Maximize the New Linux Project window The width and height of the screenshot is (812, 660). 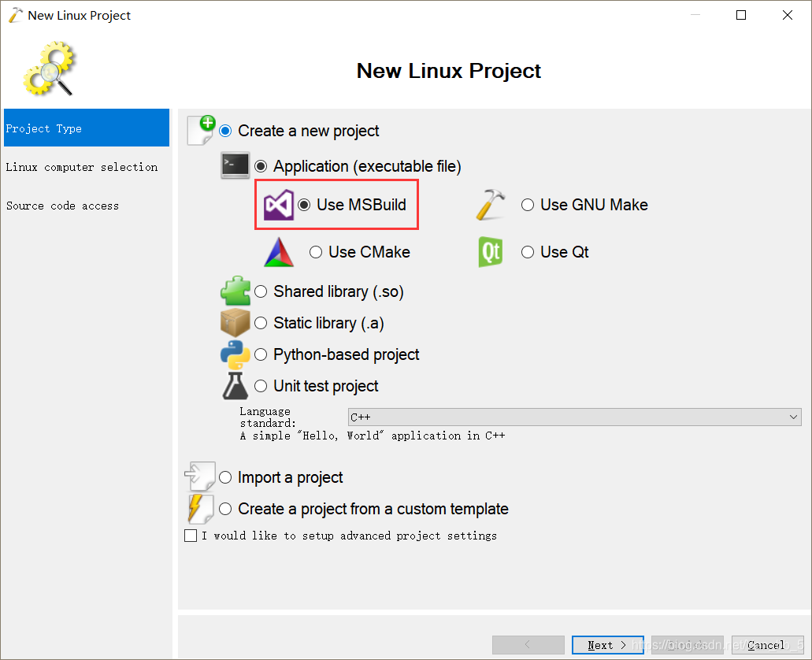click(741, 15)
